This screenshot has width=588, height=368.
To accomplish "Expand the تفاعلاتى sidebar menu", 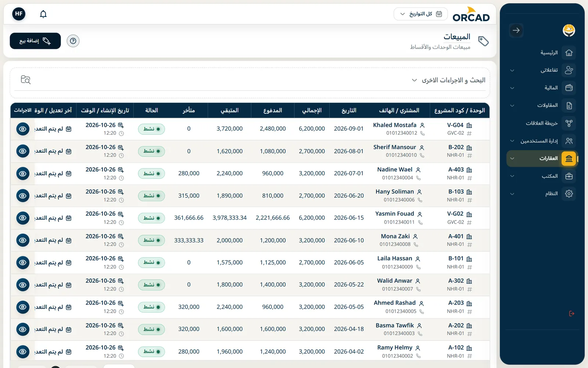I will pos(542,70).
